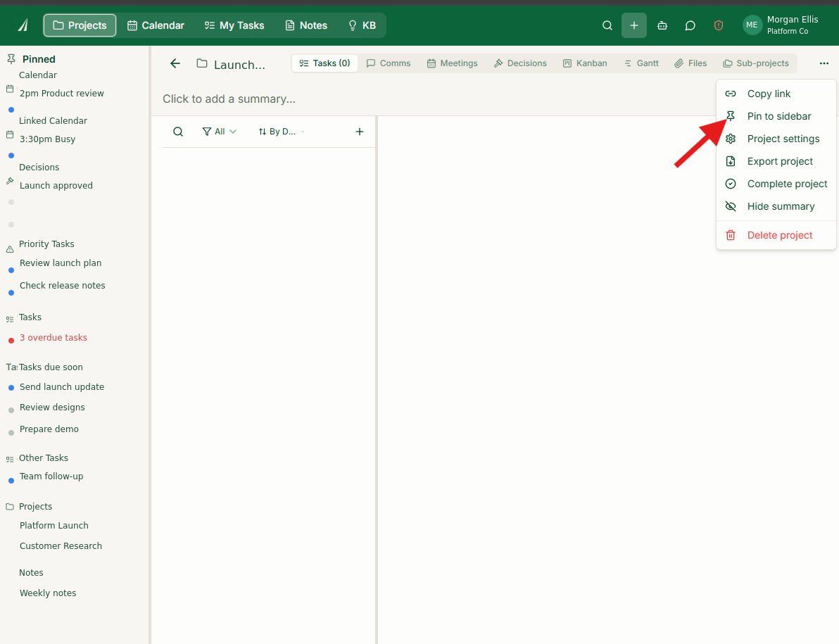The image size is (839, 644).
Task: Open global search from the top bar
Action: 607,25
